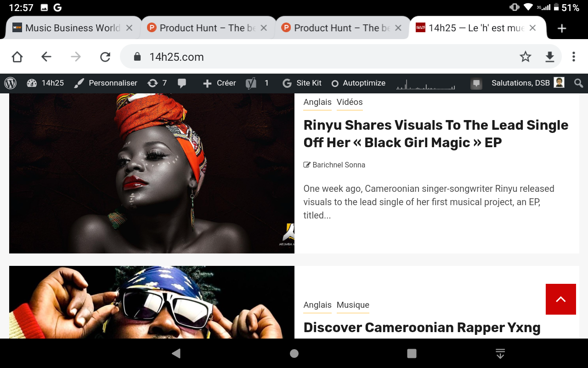
Task: Close the first Product Hunt tab
Action: [x=264, y=28]
